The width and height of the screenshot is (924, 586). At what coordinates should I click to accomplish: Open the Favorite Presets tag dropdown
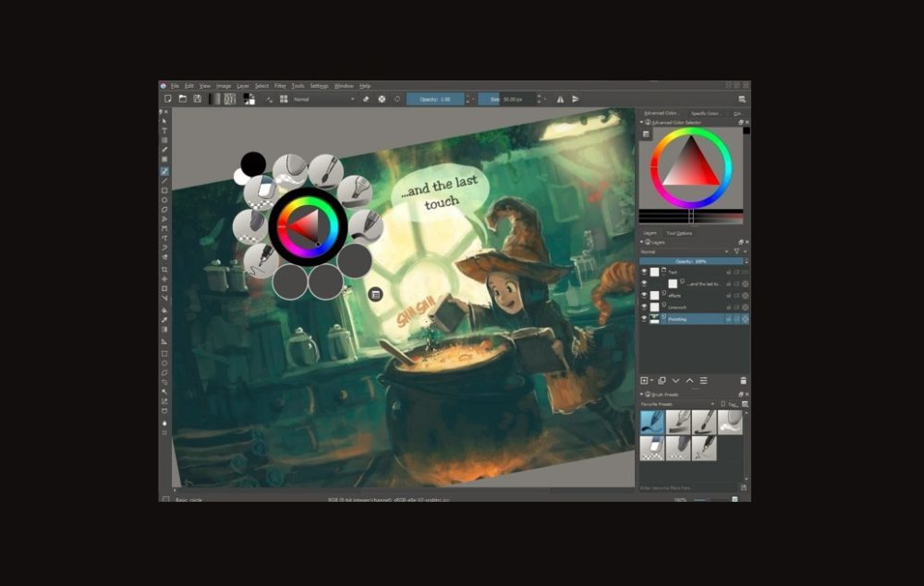point(677,404)
